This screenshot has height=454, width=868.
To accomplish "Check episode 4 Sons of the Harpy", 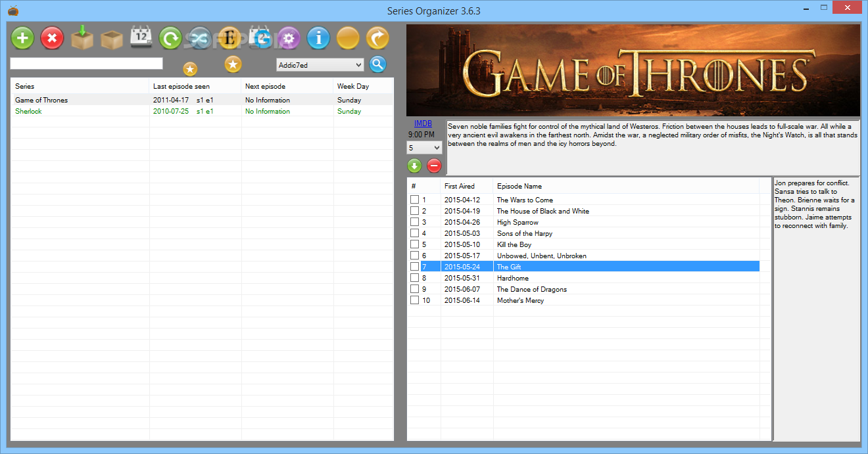I will tap(414, 233).
